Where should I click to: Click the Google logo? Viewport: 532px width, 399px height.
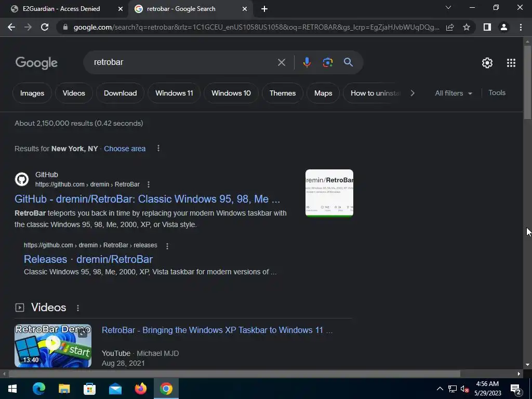click(x=36, y=63)
